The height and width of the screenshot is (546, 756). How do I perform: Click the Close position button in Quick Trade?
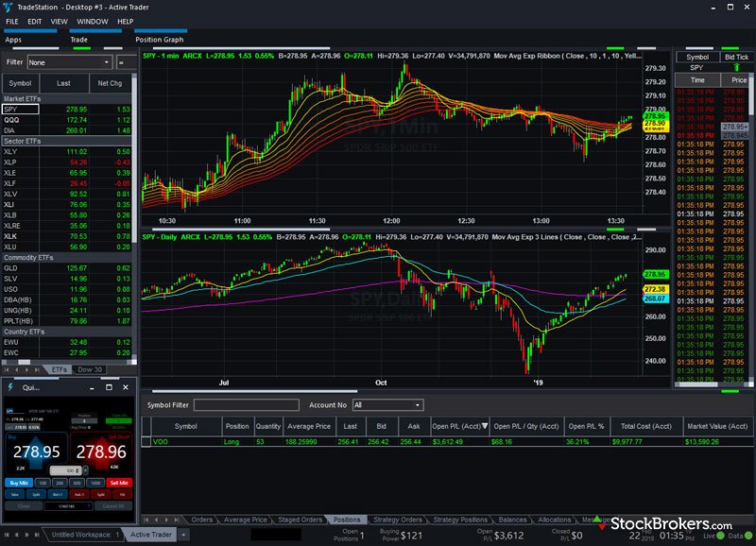pyautogui.click(x=24, y=506)
